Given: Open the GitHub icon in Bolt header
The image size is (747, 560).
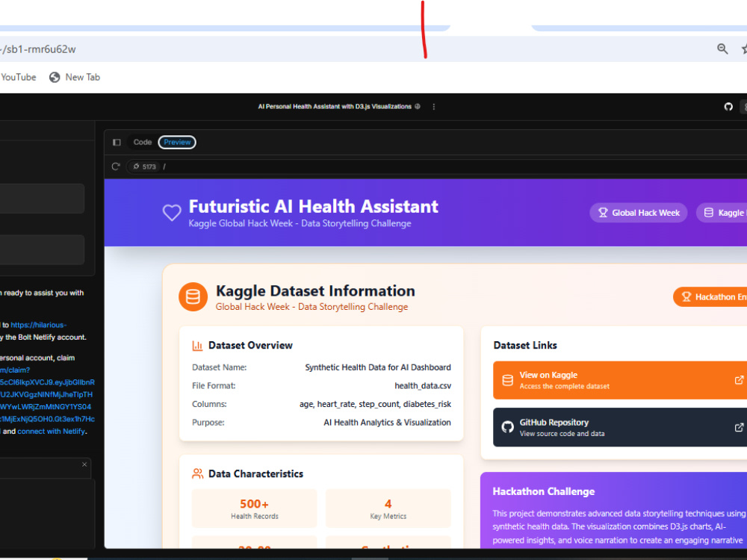Looking at the screenshot, I should (x=728, y=107).
